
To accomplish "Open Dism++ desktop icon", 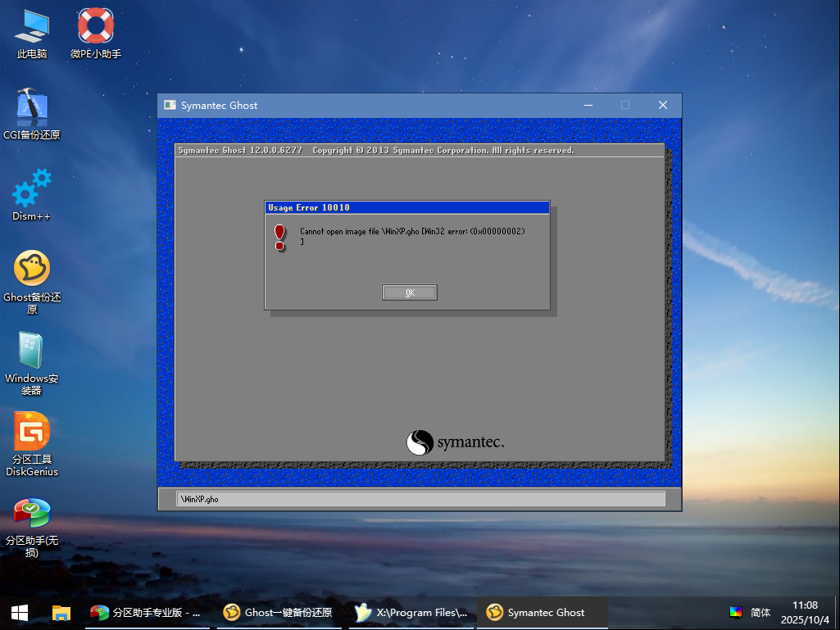I will click(32, 196).
